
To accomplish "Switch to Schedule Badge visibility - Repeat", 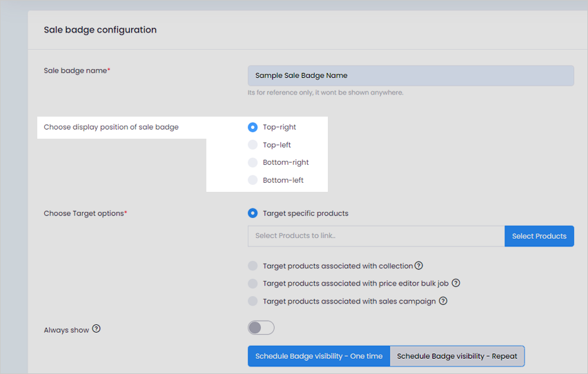I will click(x=457, y=356).
